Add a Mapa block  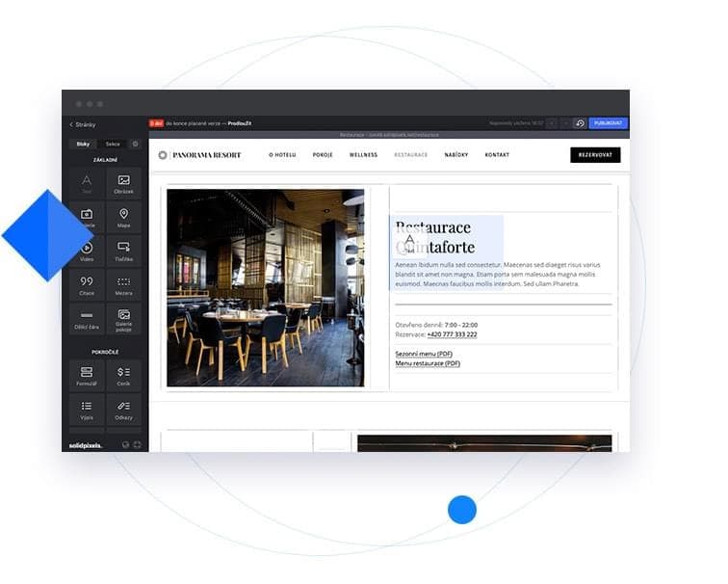(x=123, y=217)
